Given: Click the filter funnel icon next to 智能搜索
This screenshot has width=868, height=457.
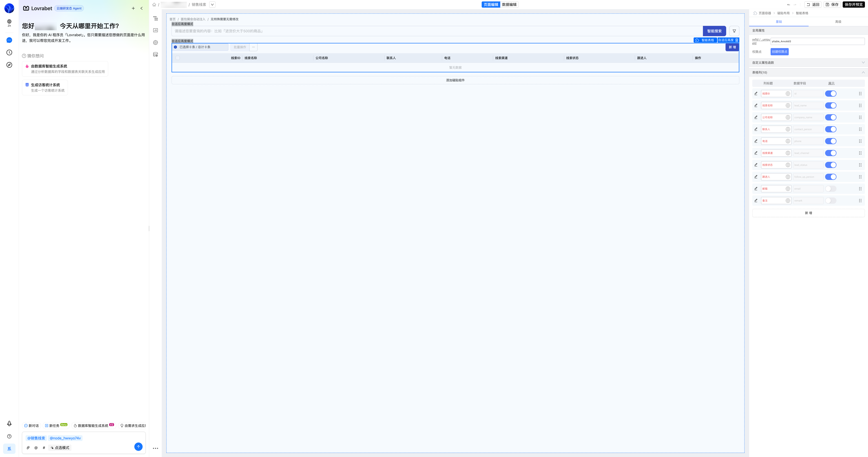Looking at the screenshot, I should (x=734, y=31).
